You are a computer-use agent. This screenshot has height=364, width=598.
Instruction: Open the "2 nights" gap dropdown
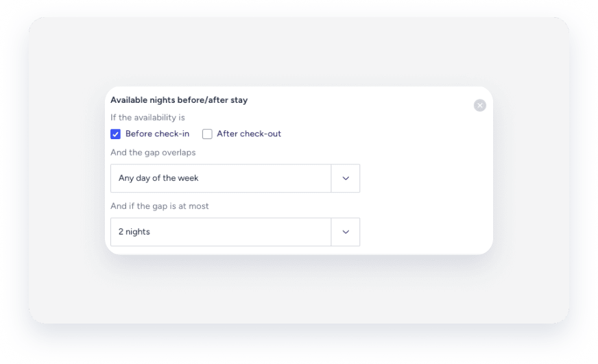pos(221,232)
